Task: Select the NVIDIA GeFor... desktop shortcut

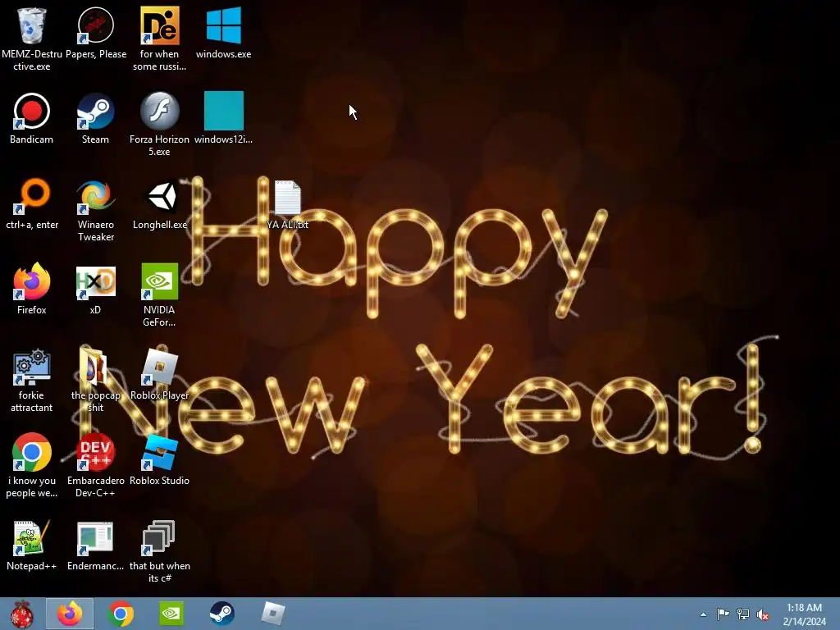Action: 160,282
